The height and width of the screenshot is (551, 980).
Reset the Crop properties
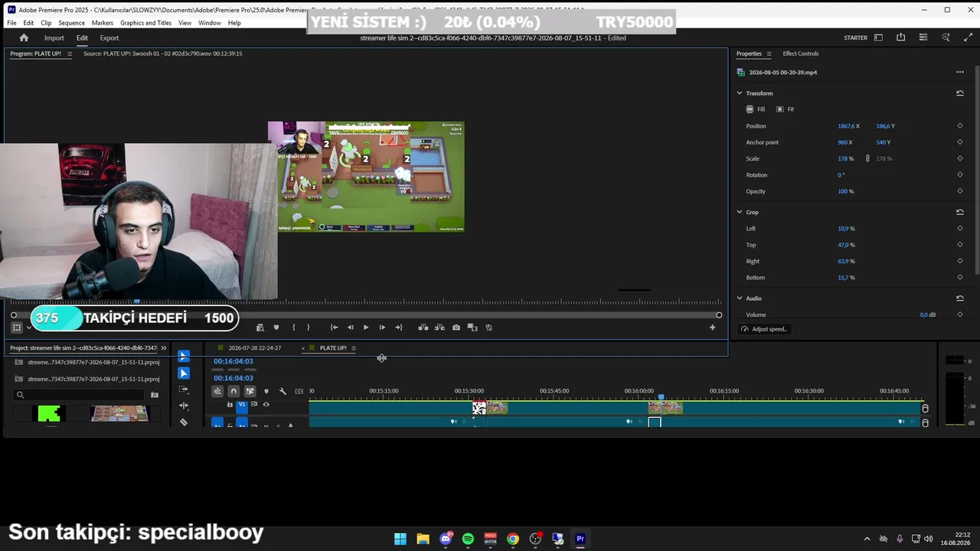[x=960, y=212]
